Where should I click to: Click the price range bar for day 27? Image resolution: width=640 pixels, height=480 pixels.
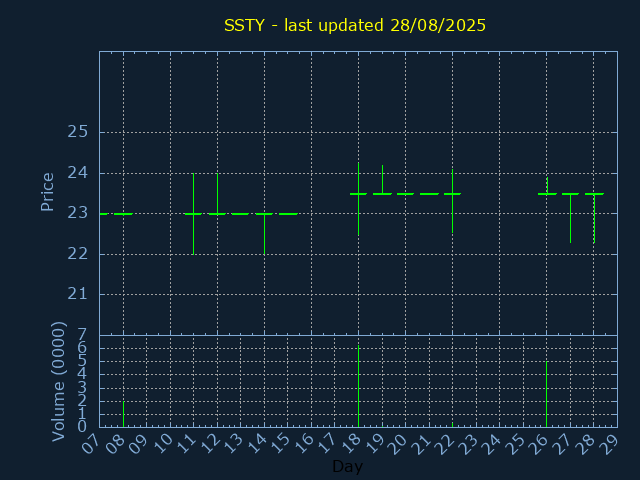point(571,218)
